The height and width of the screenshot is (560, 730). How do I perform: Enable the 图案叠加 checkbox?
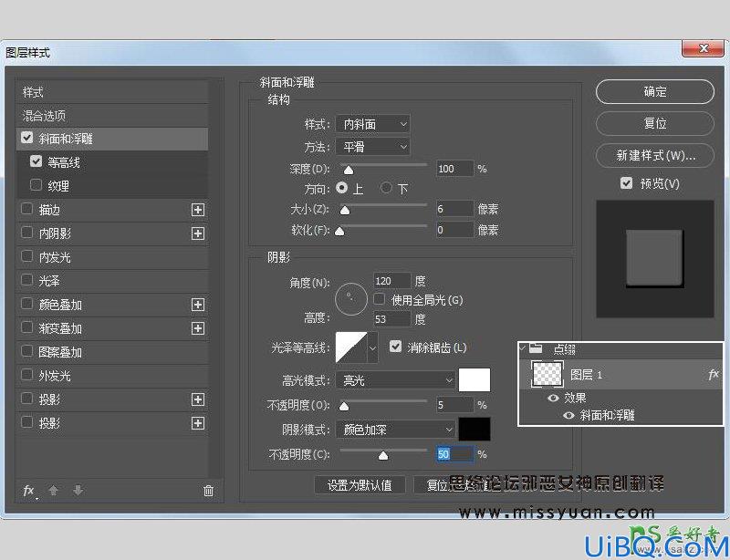tap(27, 351)
